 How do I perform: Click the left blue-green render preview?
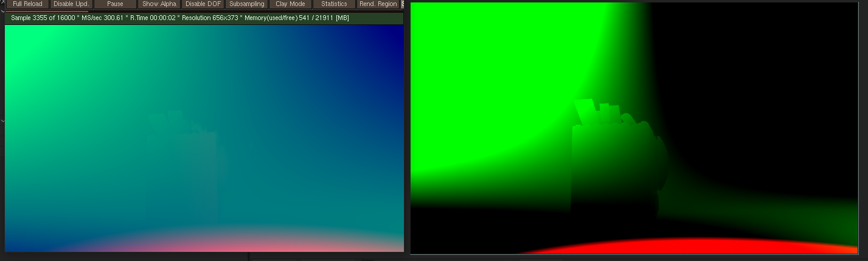204,138
